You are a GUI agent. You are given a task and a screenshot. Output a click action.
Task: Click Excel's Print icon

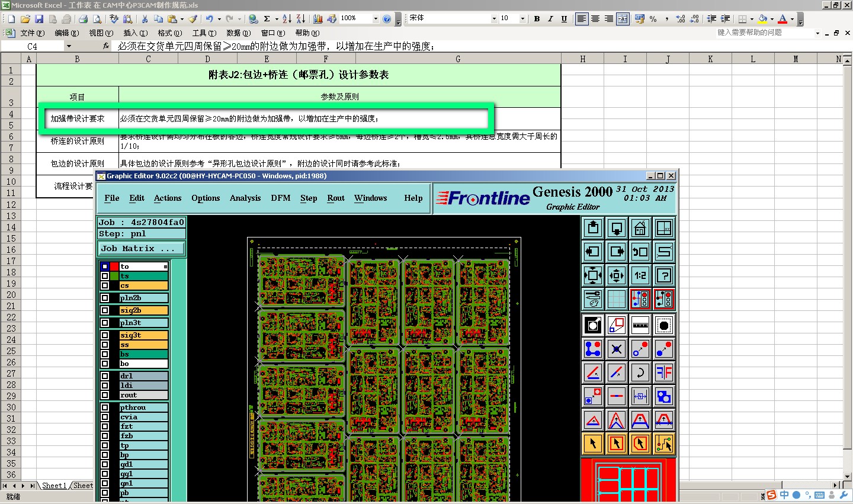[x=84, y=19]
